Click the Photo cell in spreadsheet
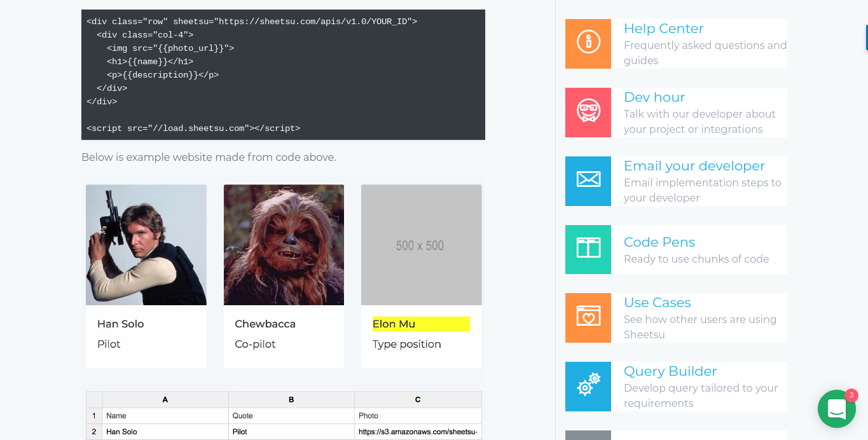Image resolution: width=868 pixels, height=440 pixels. tap(418, 416)
